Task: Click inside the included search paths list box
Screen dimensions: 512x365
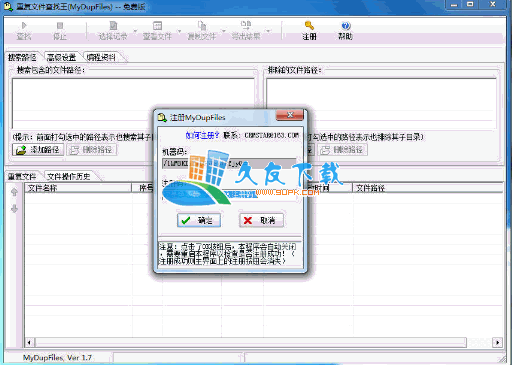Action: tap(133, 103)
